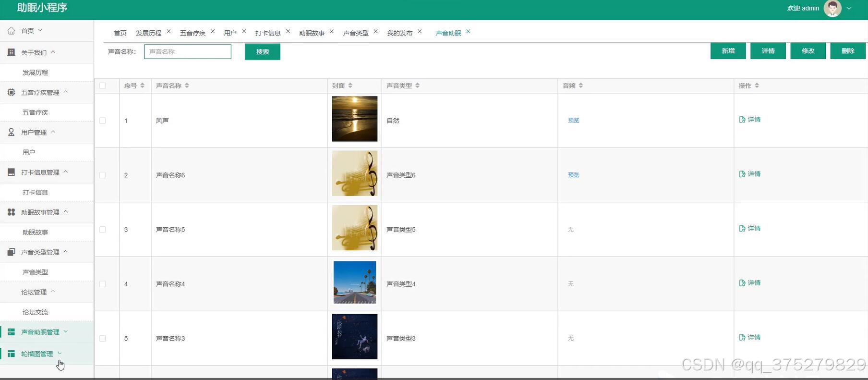This screenshot has width=868, height=380.
Task: Close the 声音类型 tab
Action: point(376,32)
